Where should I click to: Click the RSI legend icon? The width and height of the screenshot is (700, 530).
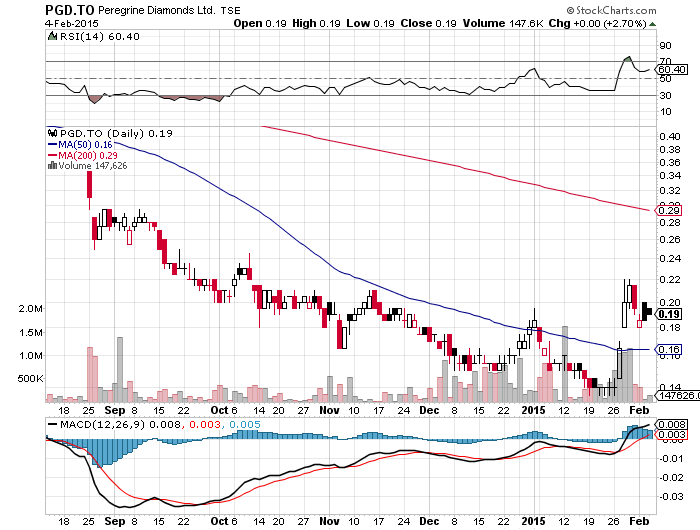point(52,36)
